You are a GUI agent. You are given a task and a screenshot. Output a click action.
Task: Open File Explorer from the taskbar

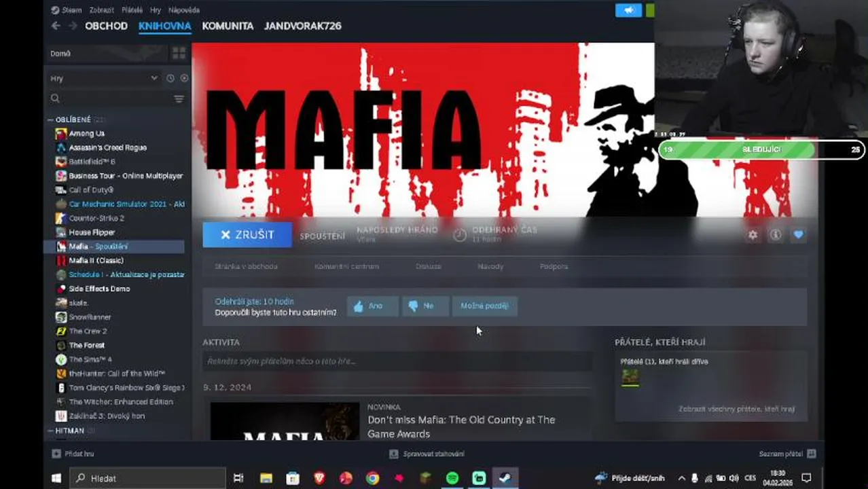pos(266,478)
